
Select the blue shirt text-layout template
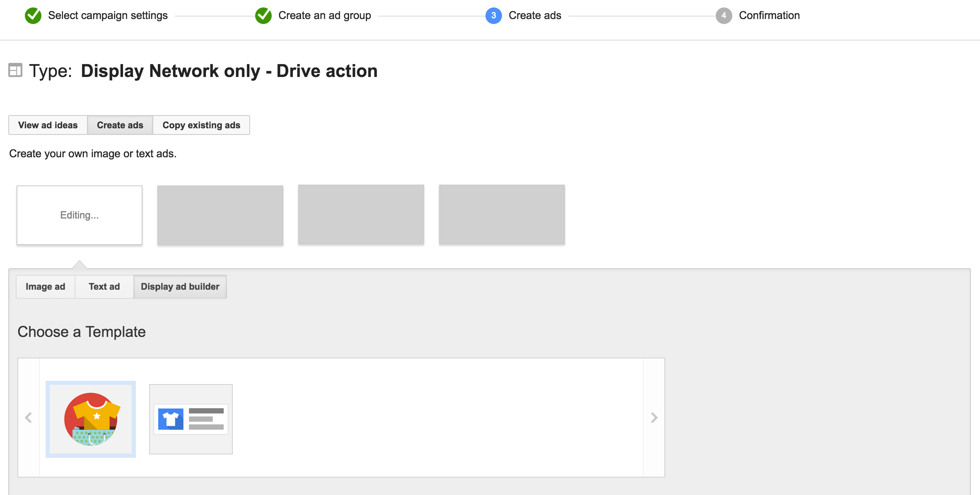pos(191,419)
